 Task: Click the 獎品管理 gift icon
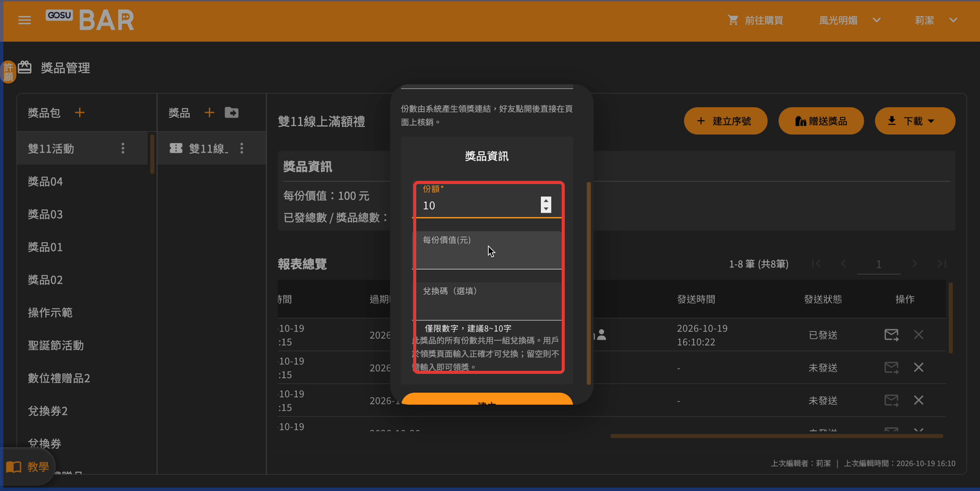[x=24, y=67]
